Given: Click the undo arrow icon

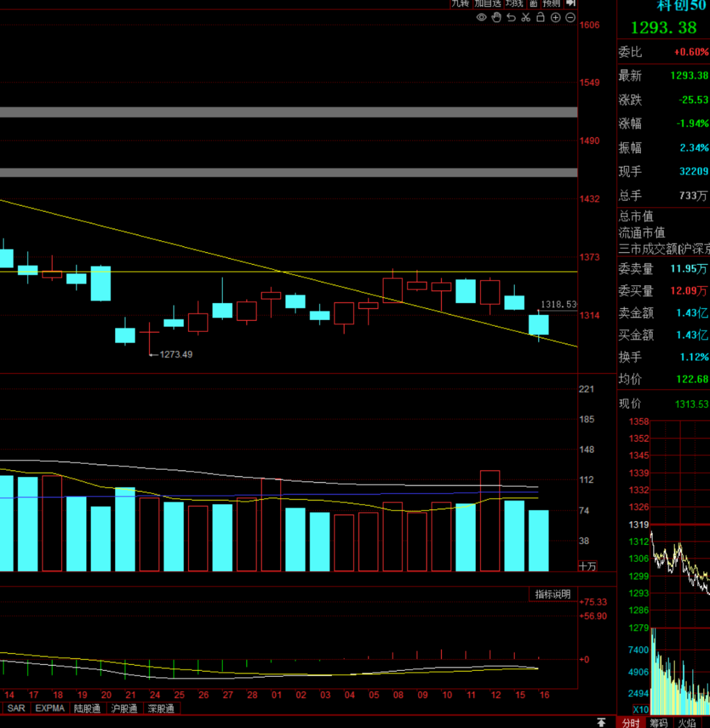Looking at the screenshot, I should point(511,18).
